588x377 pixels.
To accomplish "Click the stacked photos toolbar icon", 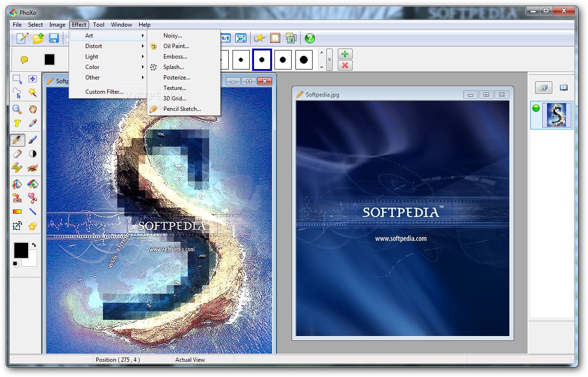I will tap(291, 38).
